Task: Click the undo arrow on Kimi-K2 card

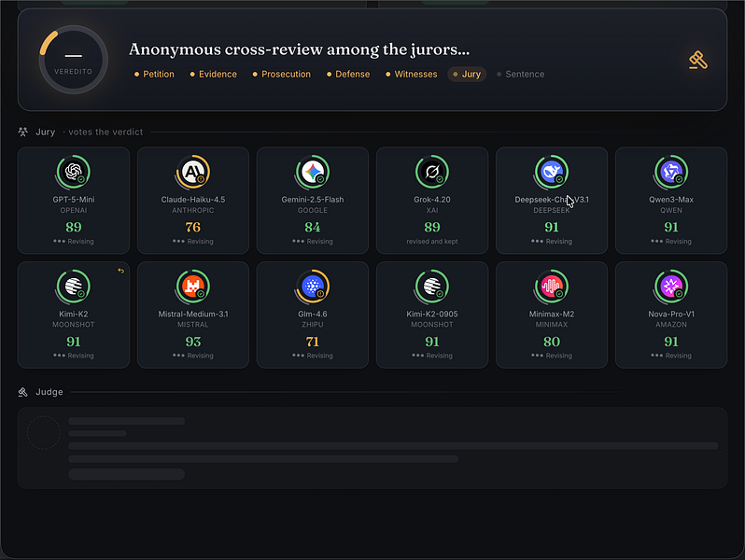Action: pos(120,271)
